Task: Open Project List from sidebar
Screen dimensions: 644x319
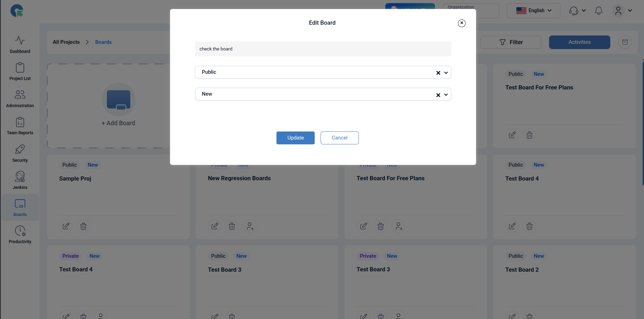Action: (x=20, y=72)
